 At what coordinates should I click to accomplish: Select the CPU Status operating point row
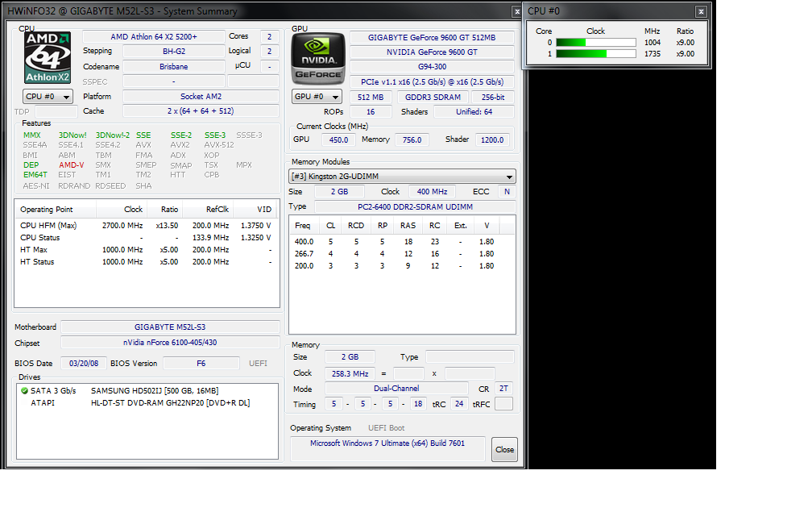pos(147,237)
